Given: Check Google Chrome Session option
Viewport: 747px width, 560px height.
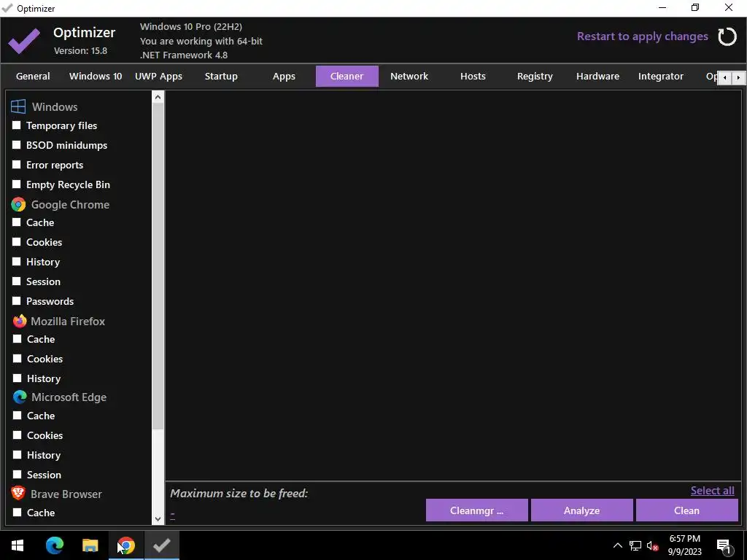Looking at the screenshot, I should coord(17,281).
